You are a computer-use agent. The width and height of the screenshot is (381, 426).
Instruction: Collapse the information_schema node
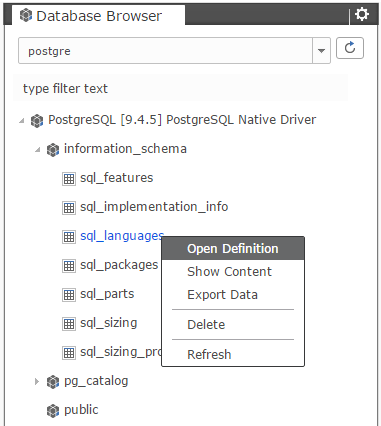(x=38, y=150)
